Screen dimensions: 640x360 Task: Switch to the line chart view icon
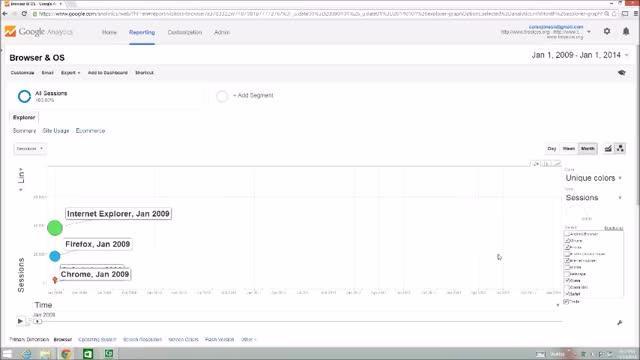[x=608, y=149]
